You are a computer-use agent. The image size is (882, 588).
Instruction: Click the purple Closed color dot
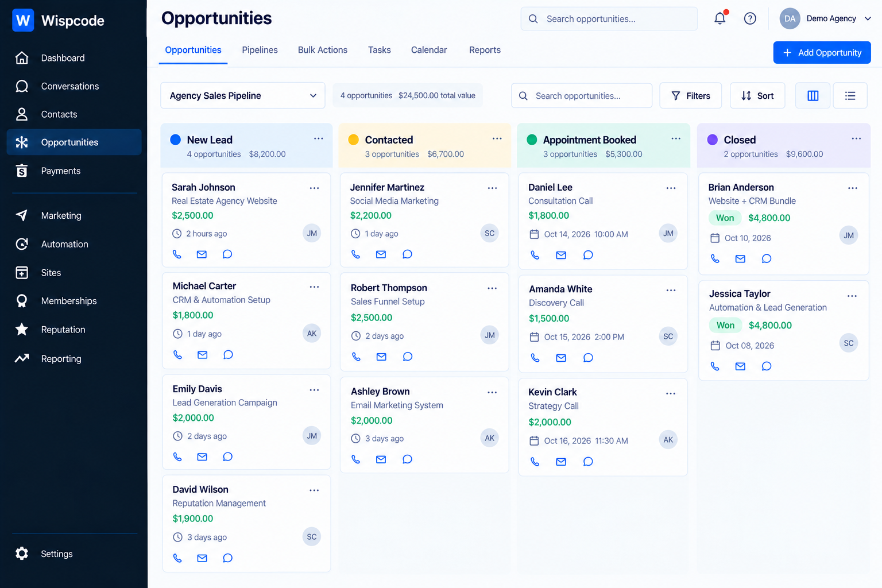tap(713, 140)
